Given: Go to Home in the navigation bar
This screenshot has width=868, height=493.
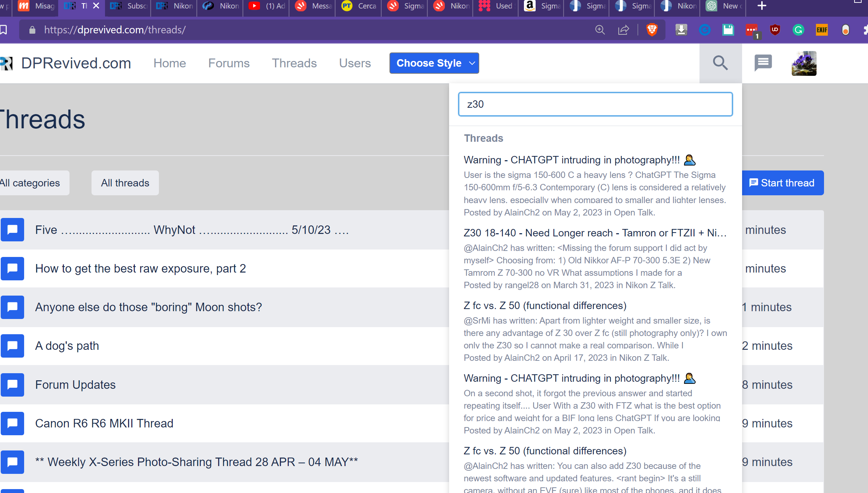Looking at the screenshot, I should point(170,63).
